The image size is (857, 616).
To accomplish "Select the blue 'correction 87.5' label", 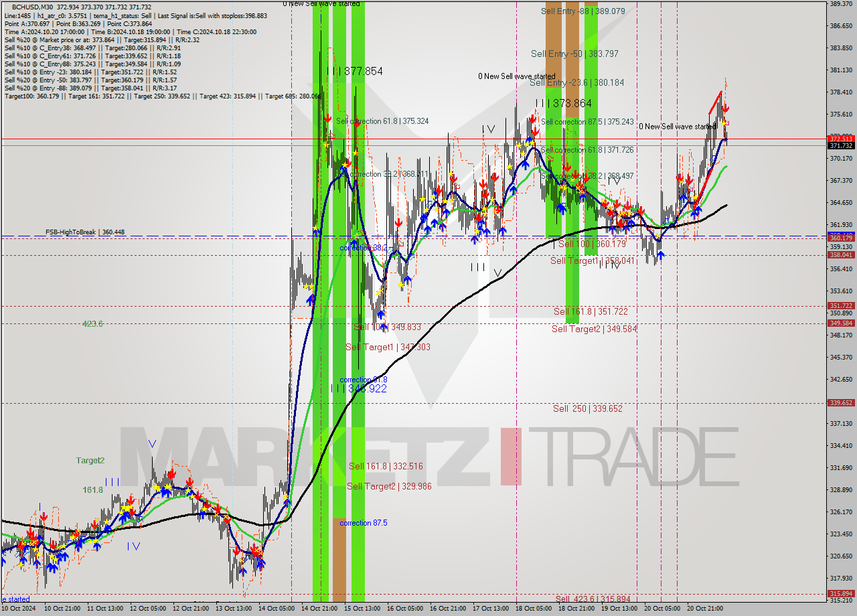I will 364,523.
